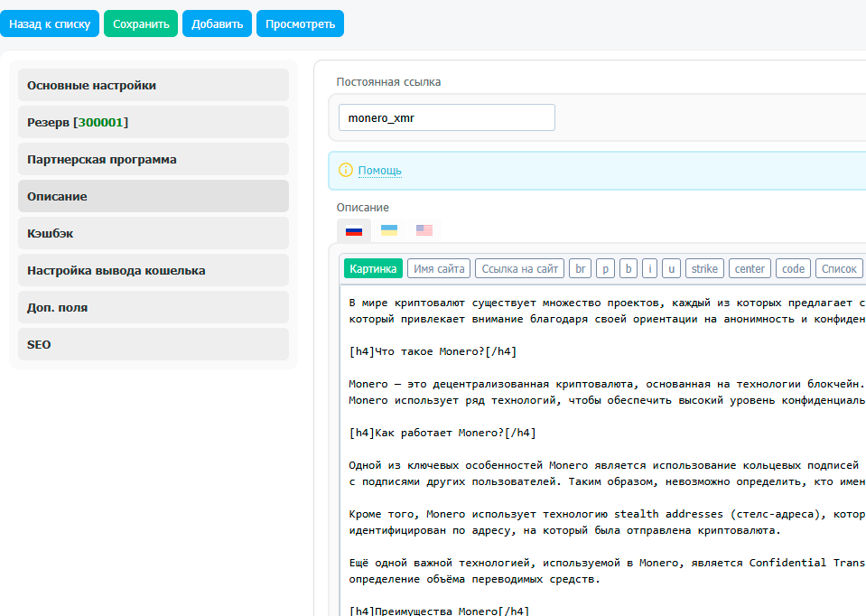
Task: Select the Ukrainian flag language tab
Action: 389,230
